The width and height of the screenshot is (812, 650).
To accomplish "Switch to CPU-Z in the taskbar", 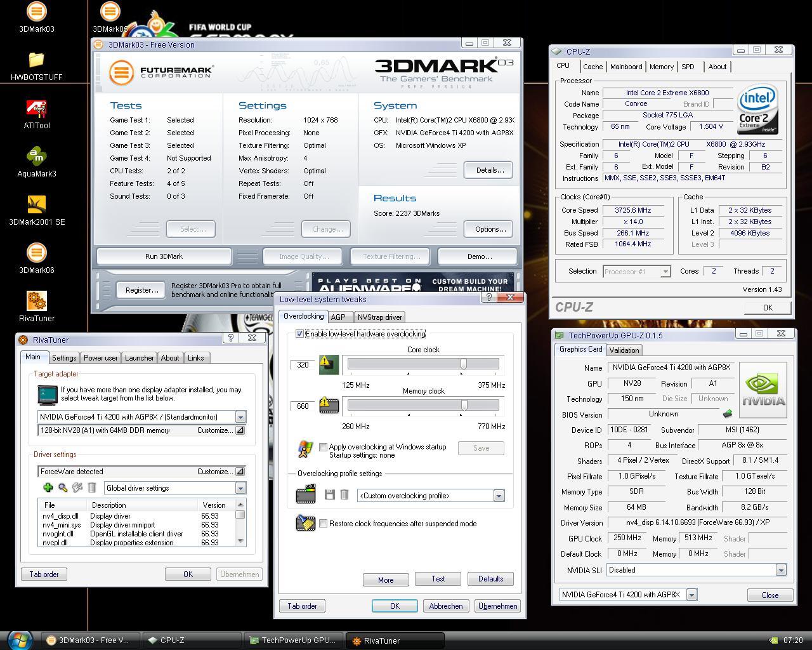I will tap(192, 640).
